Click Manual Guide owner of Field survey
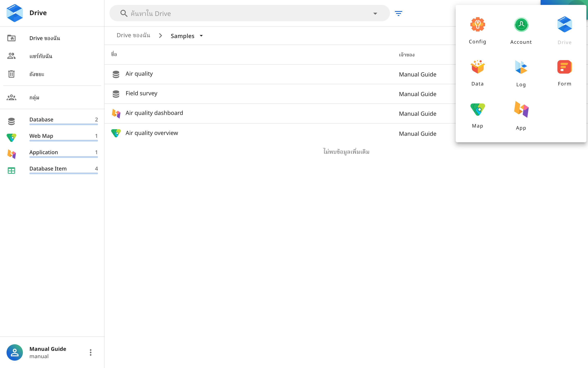 pyautogui.click(x=418, y=94)
